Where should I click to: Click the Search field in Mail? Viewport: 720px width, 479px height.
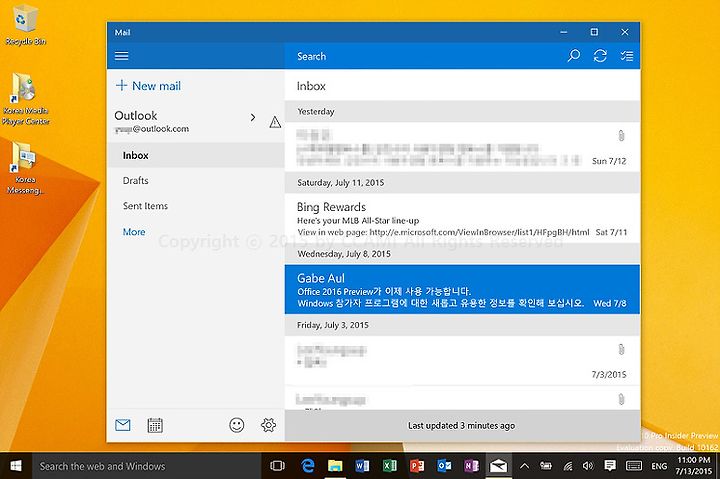coord(422,56)
